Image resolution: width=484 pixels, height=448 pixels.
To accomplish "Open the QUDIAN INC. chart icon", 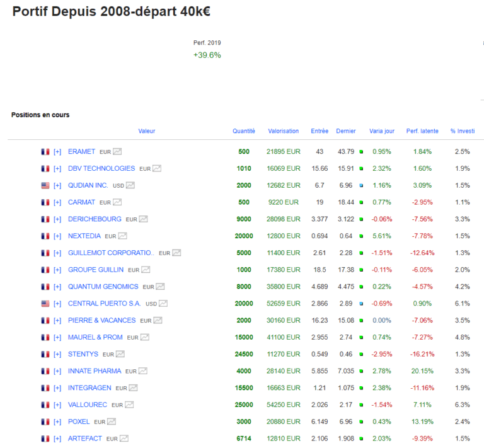I will click(x=130, y=185).
